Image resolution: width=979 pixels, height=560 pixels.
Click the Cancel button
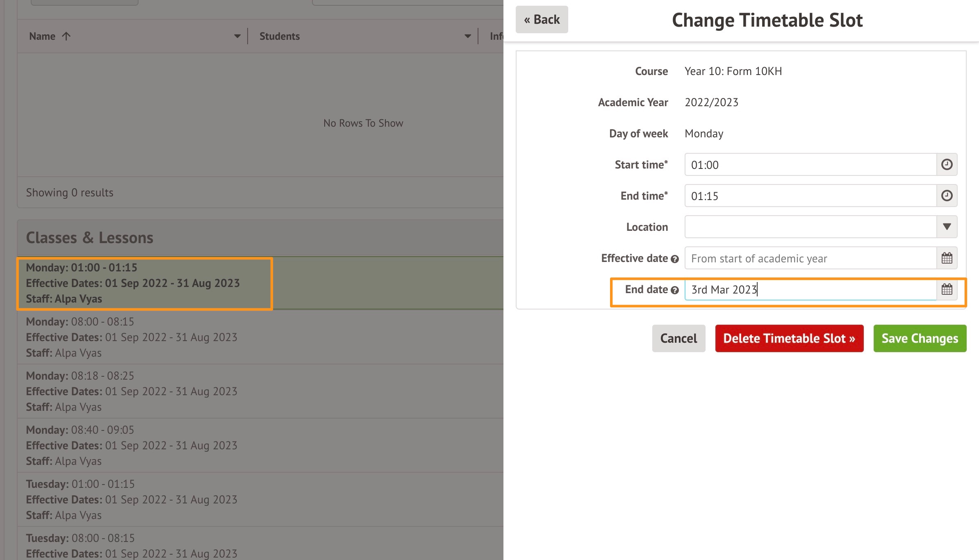(x=678, y=338)
